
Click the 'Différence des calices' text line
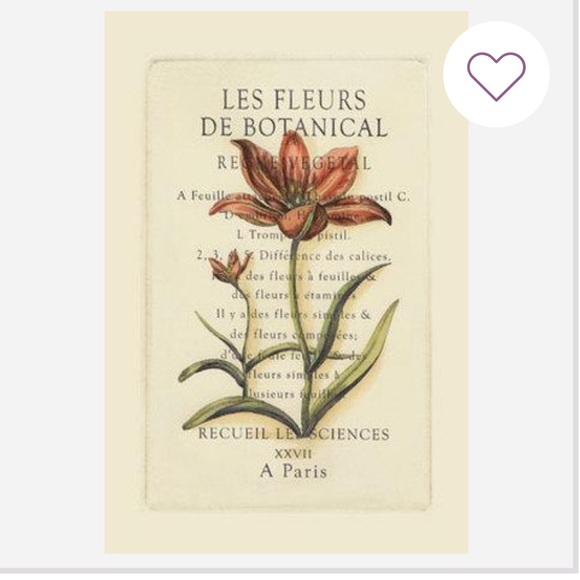tap(293, 256)
